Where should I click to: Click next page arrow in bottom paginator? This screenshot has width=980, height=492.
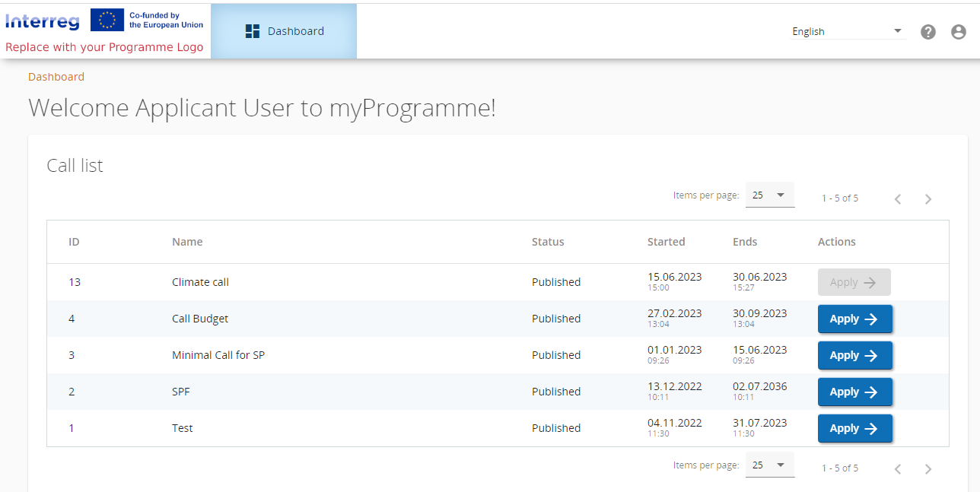928,469
